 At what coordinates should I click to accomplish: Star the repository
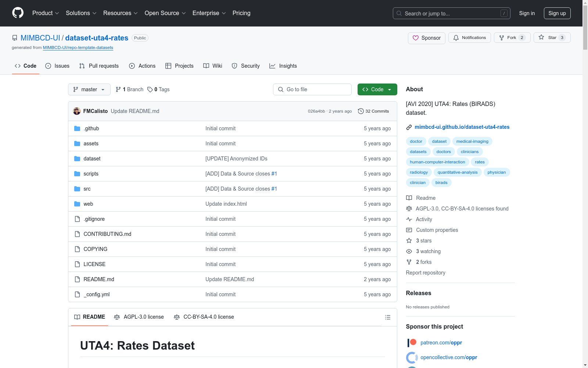click(552, 38)
